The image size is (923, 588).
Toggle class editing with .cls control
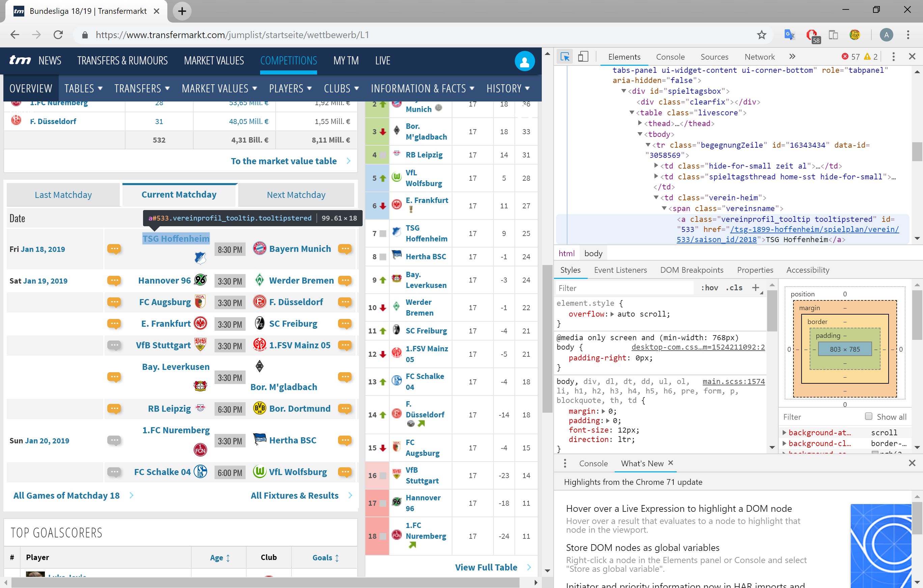pos(734,288)
